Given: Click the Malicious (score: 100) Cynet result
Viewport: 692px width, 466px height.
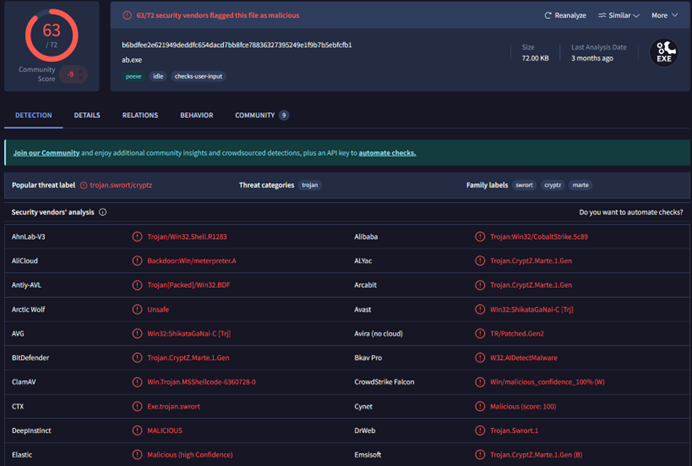Looking at the screenshot, I should tap(523, 406).
